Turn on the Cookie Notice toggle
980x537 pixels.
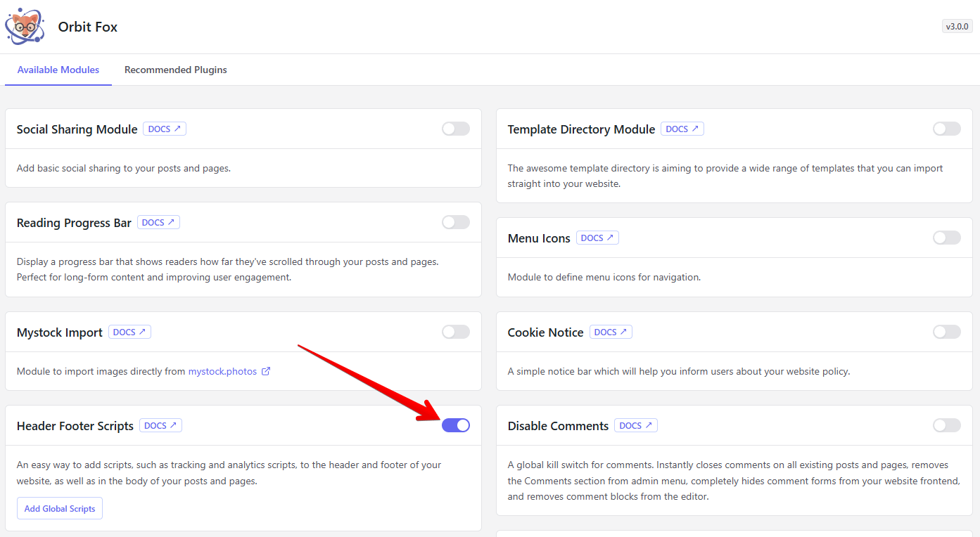tap(946, 332)
